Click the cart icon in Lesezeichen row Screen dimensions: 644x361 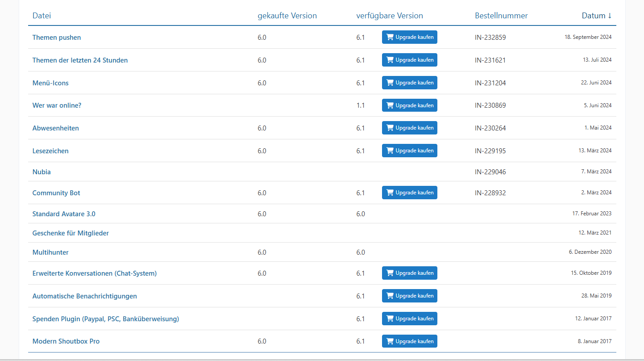[390, 151]
